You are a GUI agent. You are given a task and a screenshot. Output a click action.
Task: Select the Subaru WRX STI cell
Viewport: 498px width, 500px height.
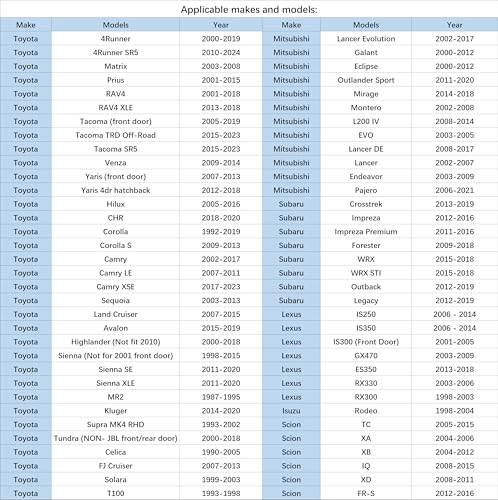[366, 273]
